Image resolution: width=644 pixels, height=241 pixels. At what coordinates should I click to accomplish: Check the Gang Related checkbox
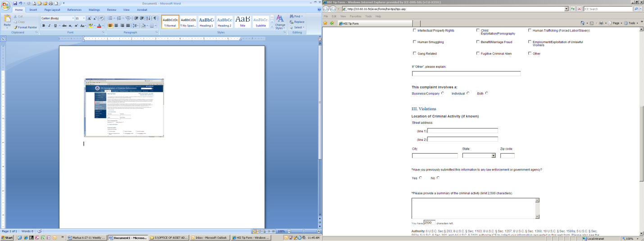415,54
